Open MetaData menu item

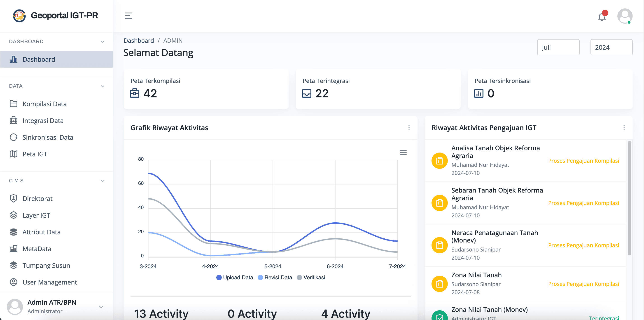click(56, 249)
